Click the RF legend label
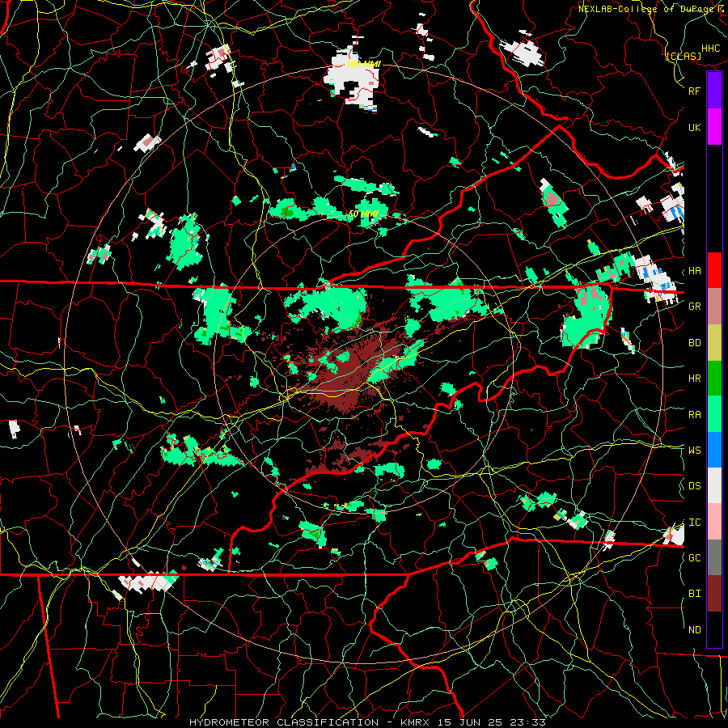This screenshot has height=728, width=728. click(x=695, y=91)
